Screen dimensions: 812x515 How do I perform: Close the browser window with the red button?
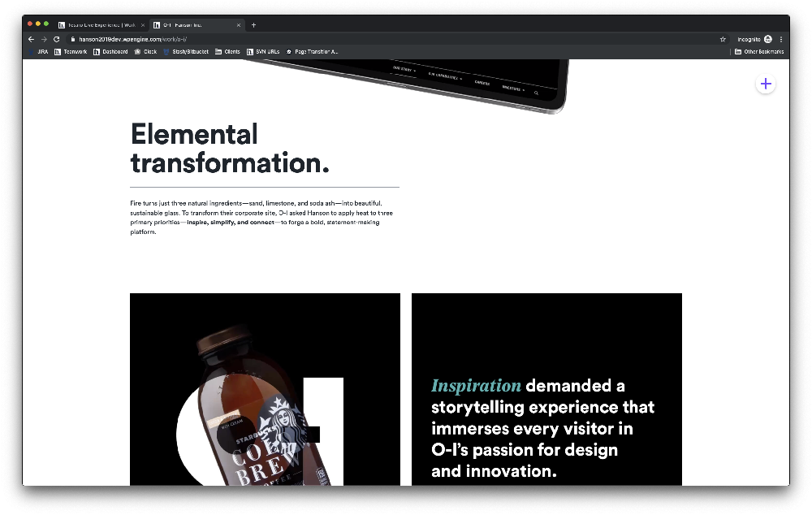[x=30, y=24]
